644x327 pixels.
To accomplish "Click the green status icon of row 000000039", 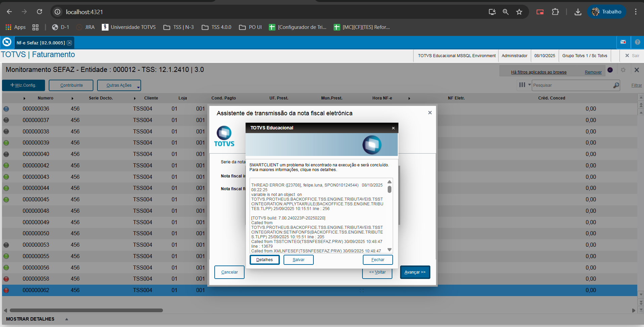I will [6, 143].
